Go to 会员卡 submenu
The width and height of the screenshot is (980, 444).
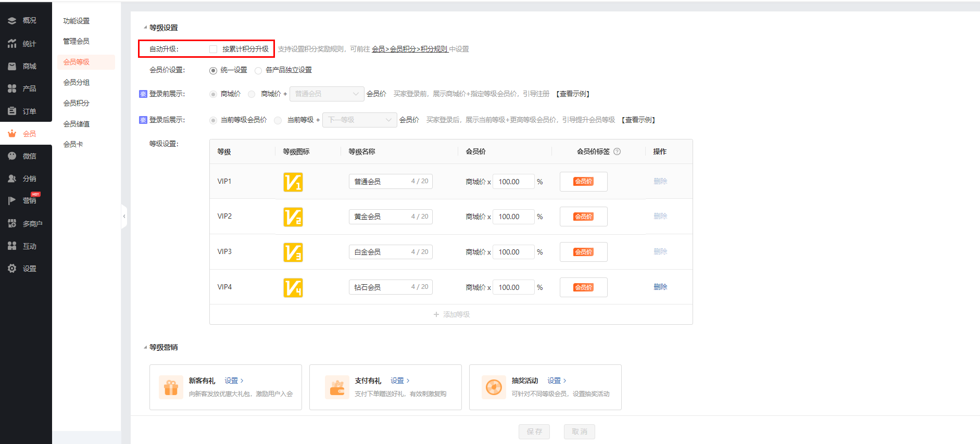coord(73,144)
